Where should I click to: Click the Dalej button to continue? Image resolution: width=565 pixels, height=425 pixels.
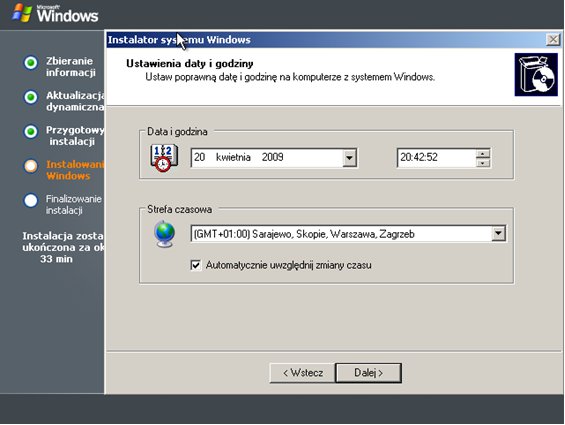tap(369, 373)
